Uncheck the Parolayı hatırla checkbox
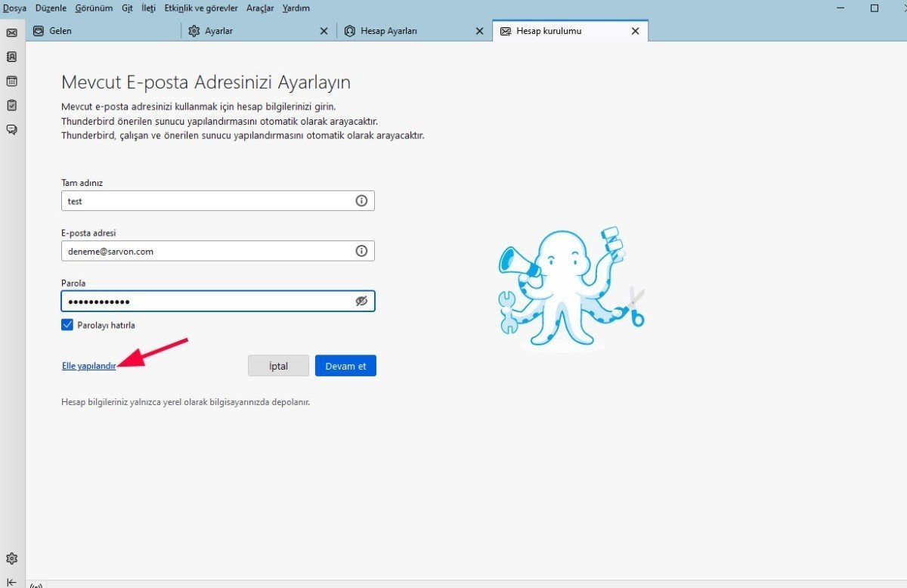The height and width of the screenshot is (588, 907). [67, 324]
